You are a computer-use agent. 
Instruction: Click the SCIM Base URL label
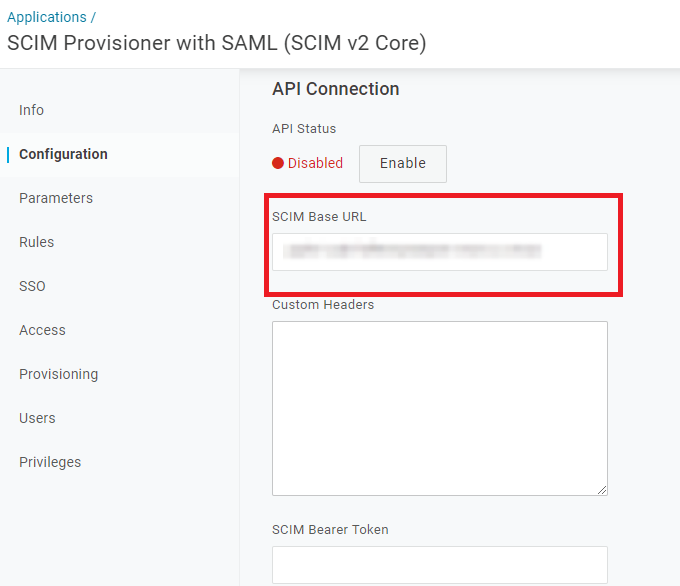coord(319,216)
